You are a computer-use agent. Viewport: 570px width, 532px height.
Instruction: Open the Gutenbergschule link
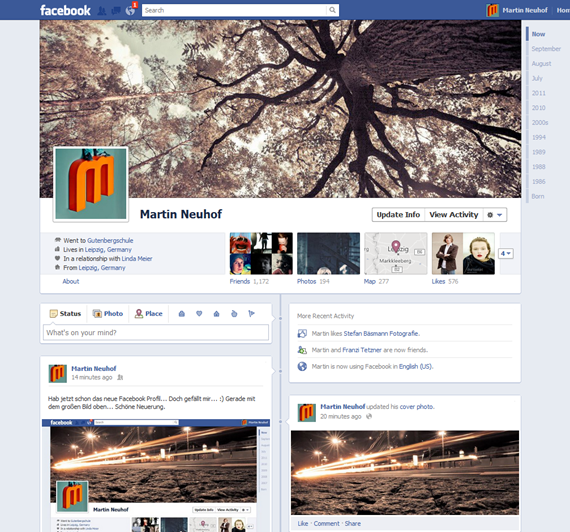pyautogui.click(x=110, y=240)
